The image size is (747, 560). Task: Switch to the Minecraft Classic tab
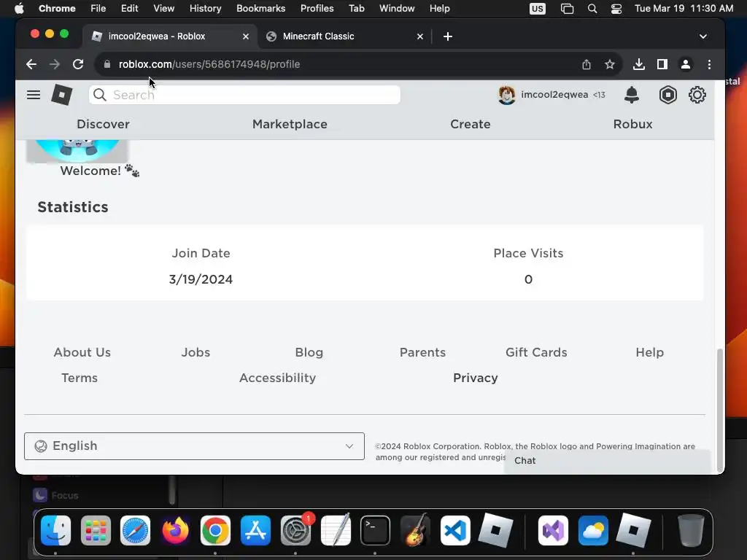tap(344, 36)
